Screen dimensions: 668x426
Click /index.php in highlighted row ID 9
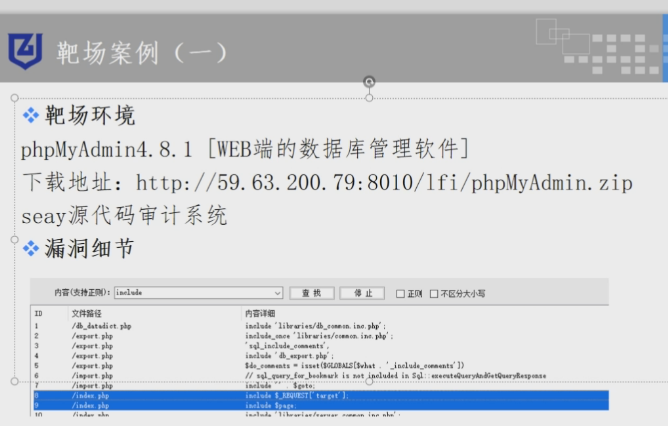90,406
